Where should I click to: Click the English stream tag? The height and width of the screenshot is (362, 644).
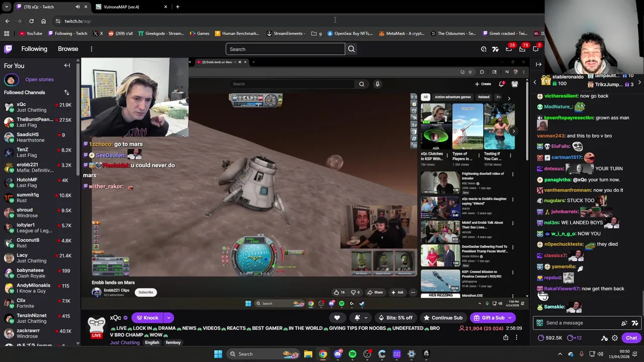152,342
